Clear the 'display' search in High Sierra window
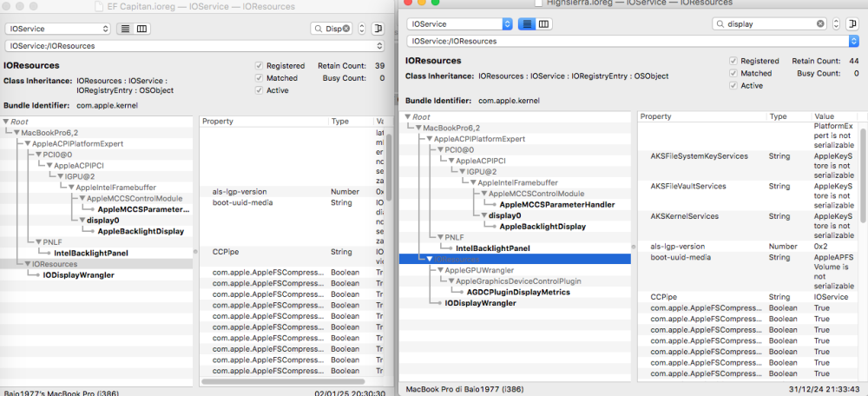The width and height of the screenshot is (868, 396). 820,23
